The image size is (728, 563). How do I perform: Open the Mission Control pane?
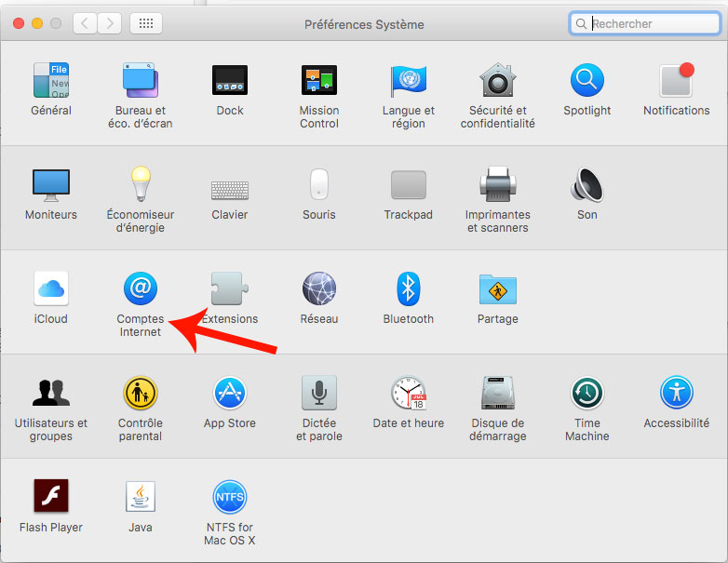319,81
